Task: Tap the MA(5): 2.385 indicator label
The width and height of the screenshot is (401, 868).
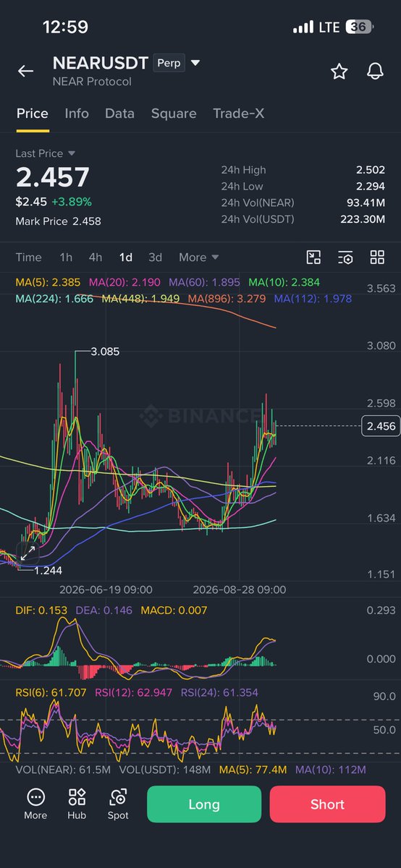Action: click(x=48, y=283)
